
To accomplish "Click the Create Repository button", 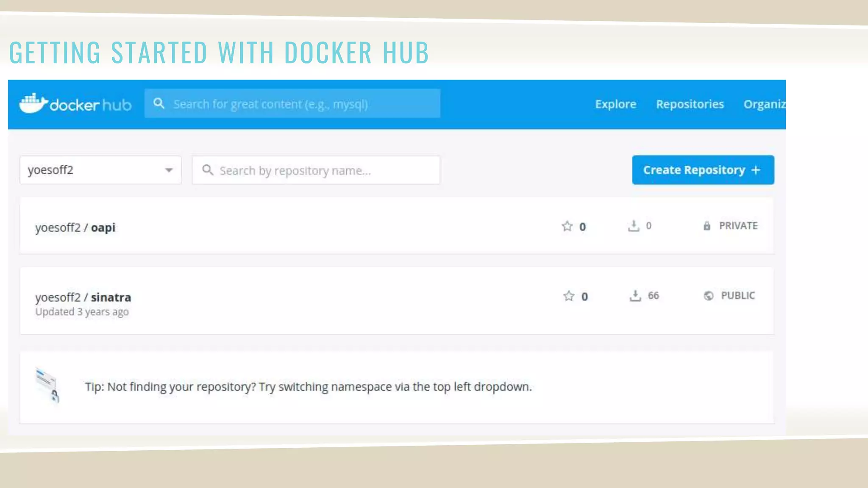I will tap(703, 170).
